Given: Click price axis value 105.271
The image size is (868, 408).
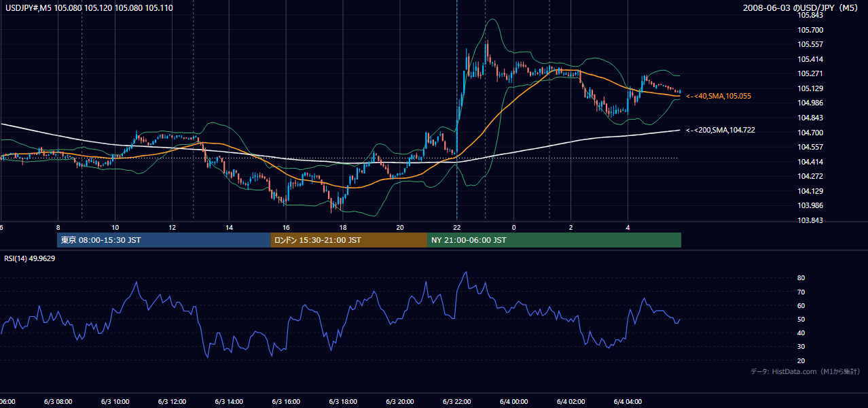Looking at the screenshot, I should click(810, 74).
